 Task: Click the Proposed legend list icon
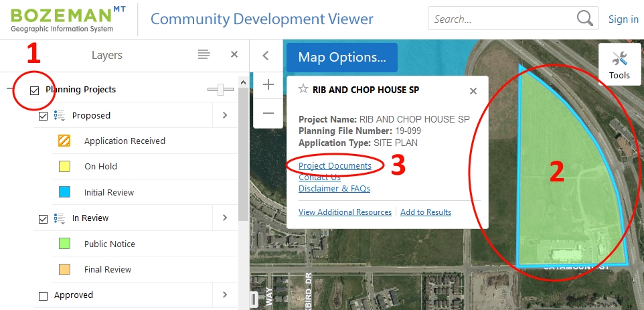click(x=59, y=116)
